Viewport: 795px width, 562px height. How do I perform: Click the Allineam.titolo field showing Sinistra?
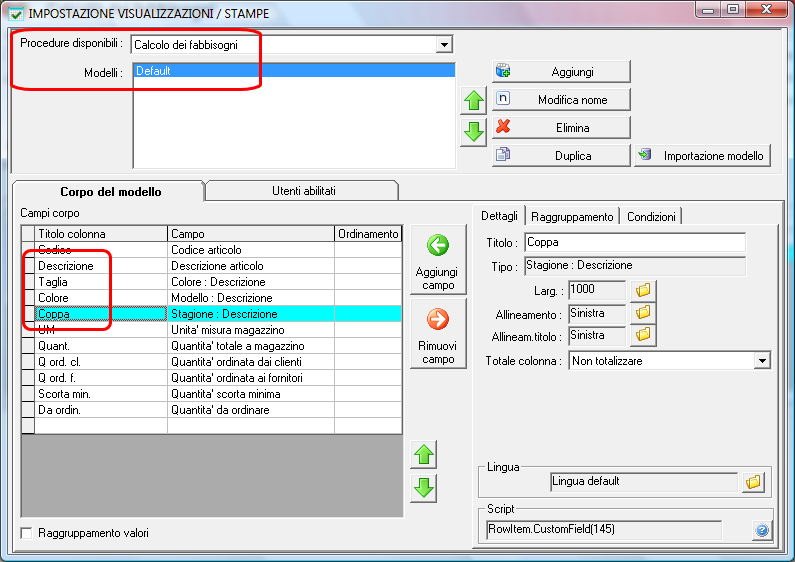[597, 336]
